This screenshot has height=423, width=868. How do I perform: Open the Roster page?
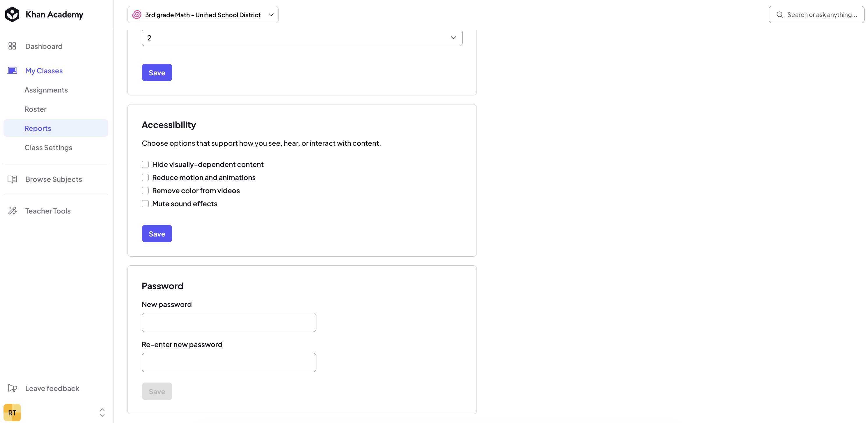(x=36, y=109)
